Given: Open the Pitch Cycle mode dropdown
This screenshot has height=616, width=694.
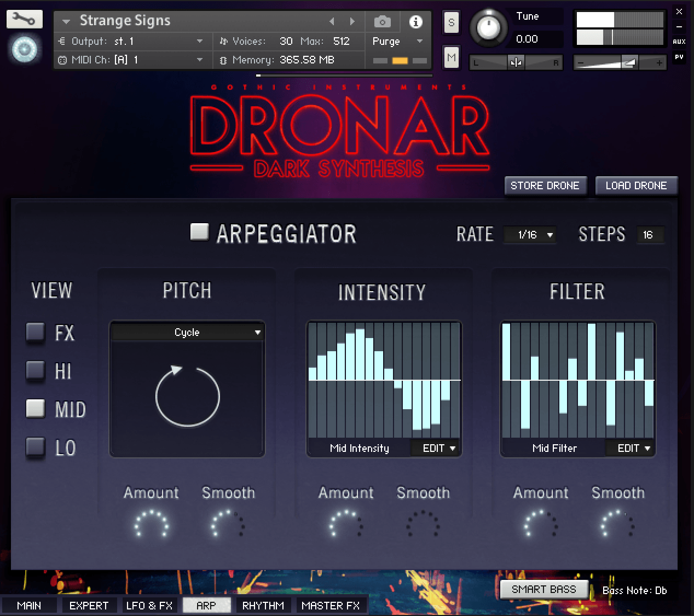Looking at the screenshot, I should pyautogui.click(x=187, y=332).
